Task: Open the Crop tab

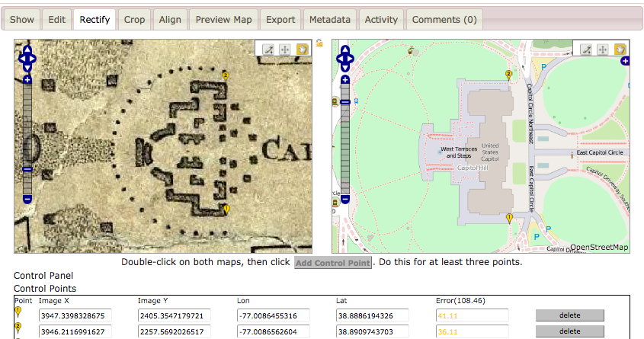Action: click(x=133, y=19)
